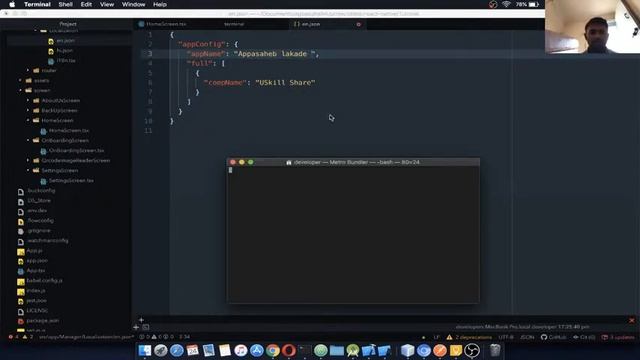
Task: Open Notes from the dock
Action: click(224, 351)
